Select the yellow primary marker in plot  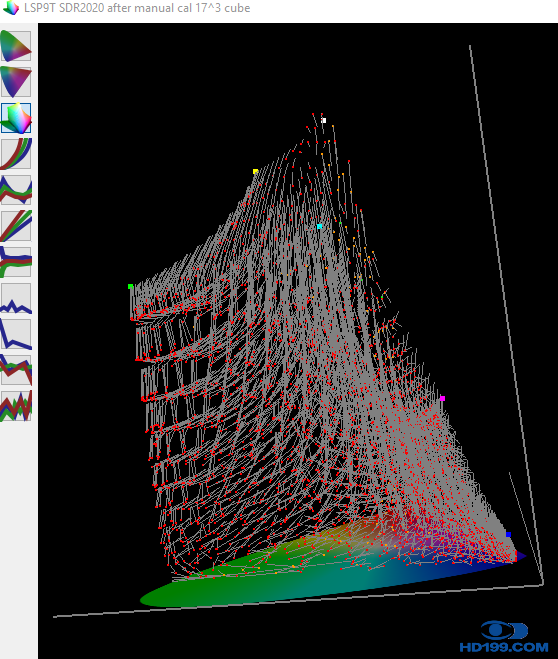pyautogui.click(x=255, y=171)
